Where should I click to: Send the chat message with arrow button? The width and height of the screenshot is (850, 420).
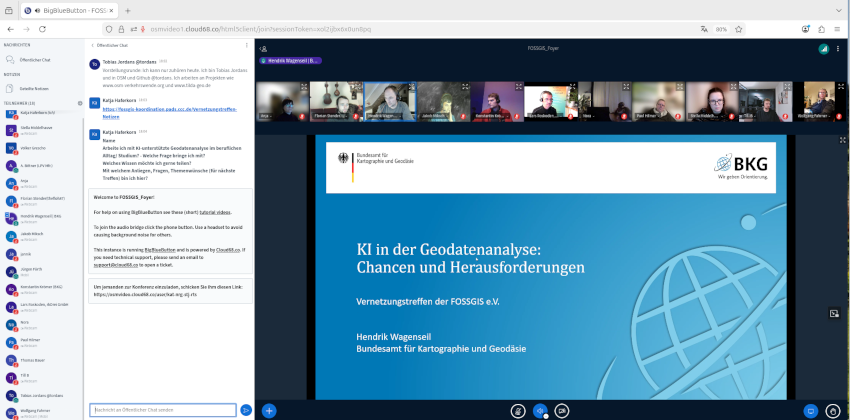coord(245,410)
